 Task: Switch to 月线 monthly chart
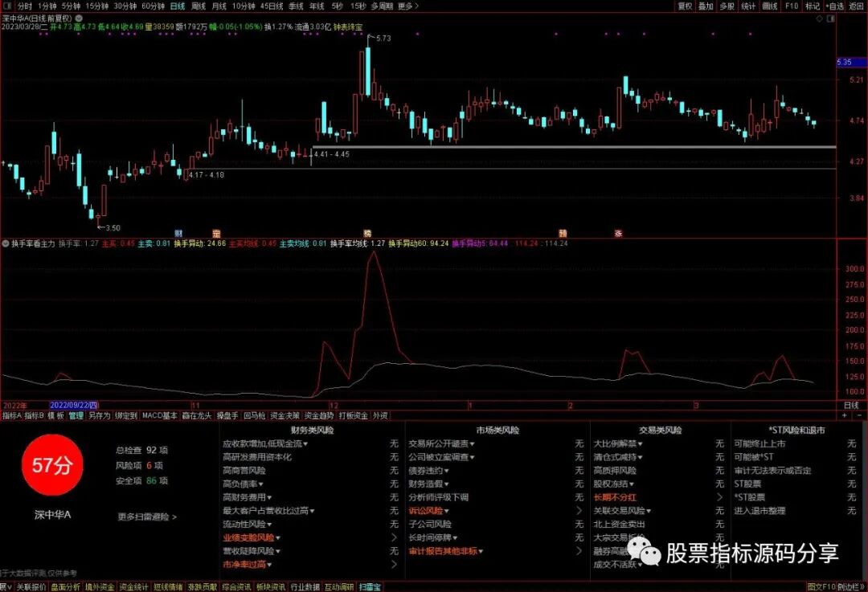click(219, 6)
